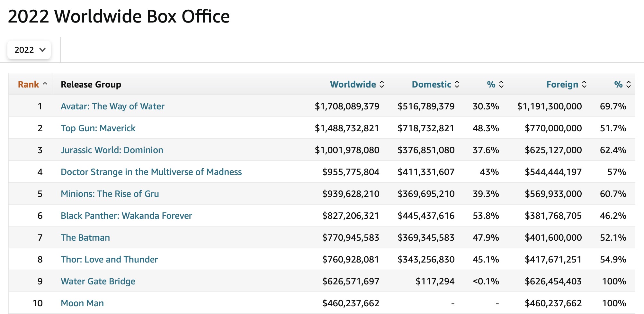Click sort arrows beside foreign percent column

(629, 84)
